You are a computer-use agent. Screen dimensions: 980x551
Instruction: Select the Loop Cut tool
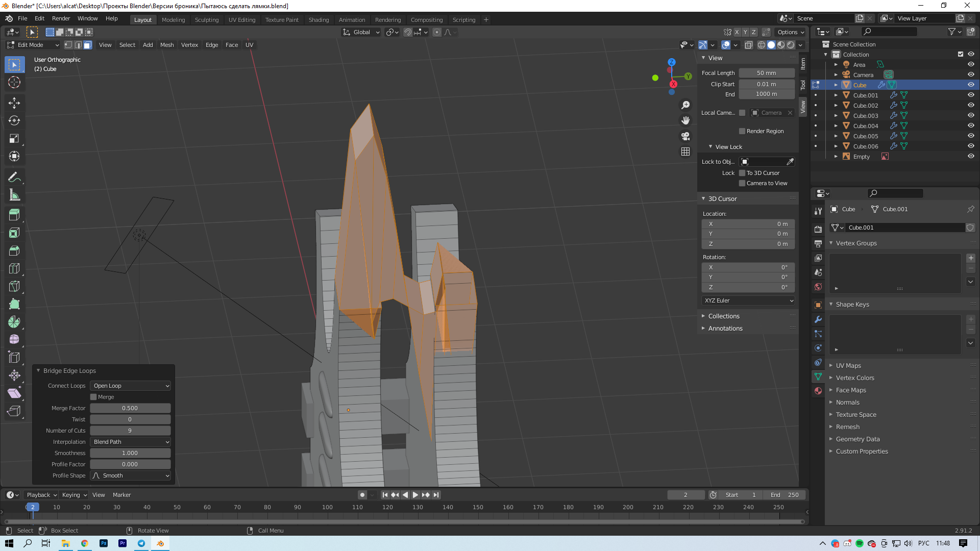pos(14,268)
